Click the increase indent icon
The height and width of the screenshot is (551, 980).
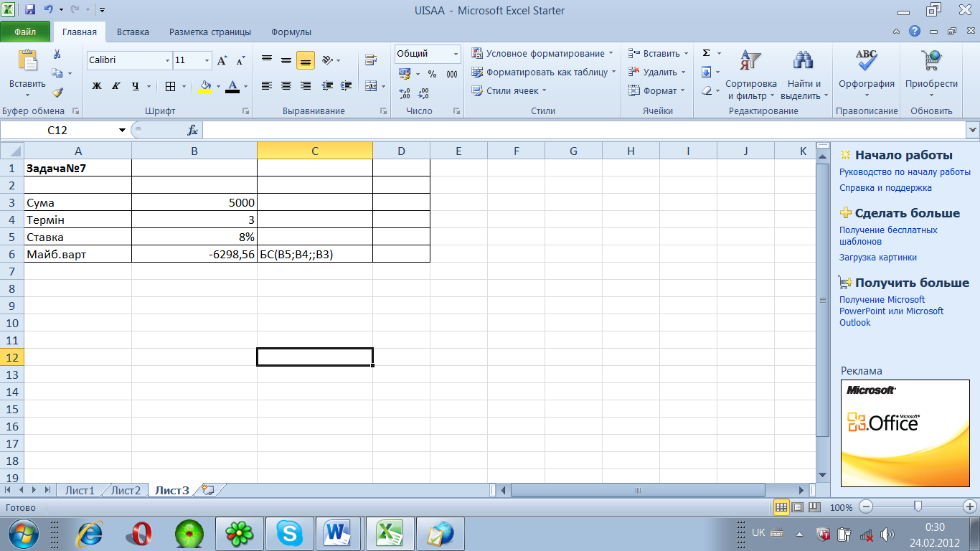(x=346, y=86)
